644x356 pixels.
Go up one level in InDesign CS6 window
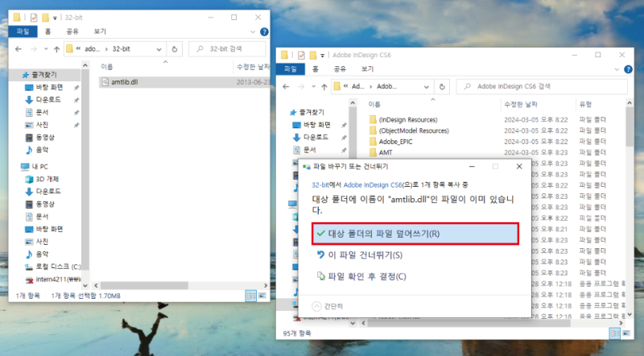(x=324, y=87)
